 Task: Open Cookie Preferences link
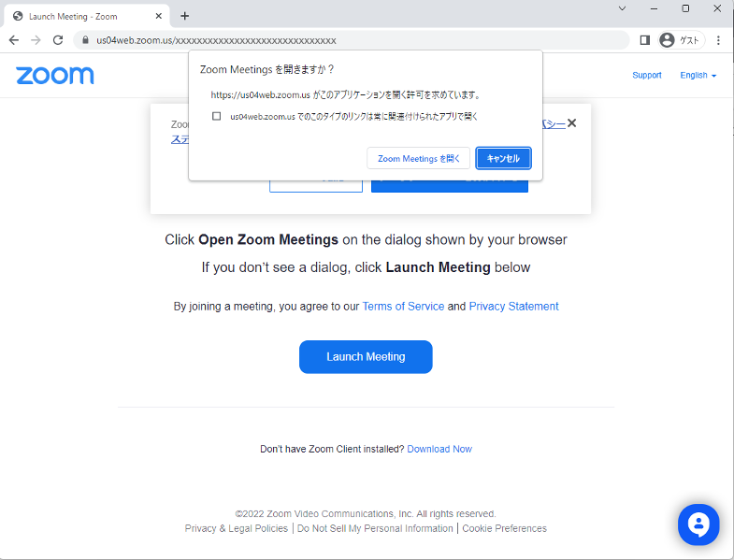(x=504, y=528)
